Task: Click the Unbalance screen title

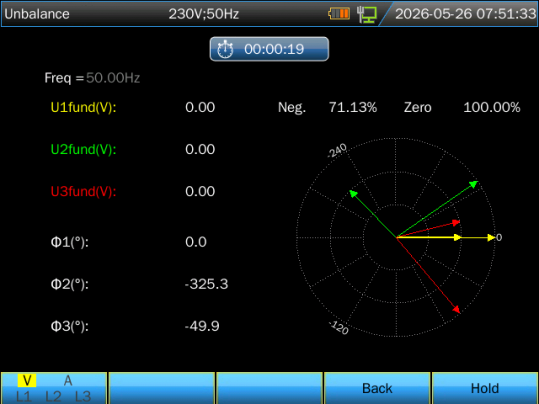Action: (37, 14)
